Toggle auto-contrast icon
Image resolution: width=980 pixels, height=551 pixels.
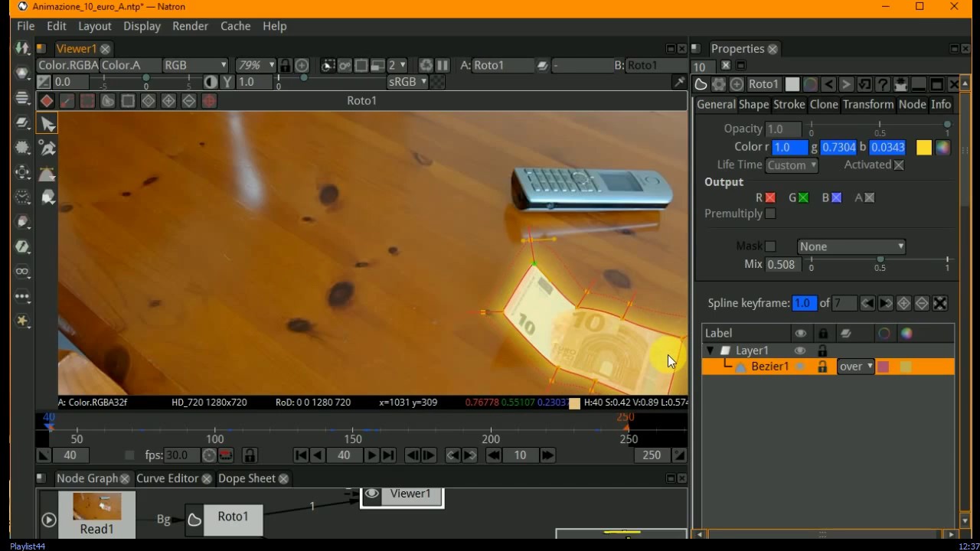[211, 82]
